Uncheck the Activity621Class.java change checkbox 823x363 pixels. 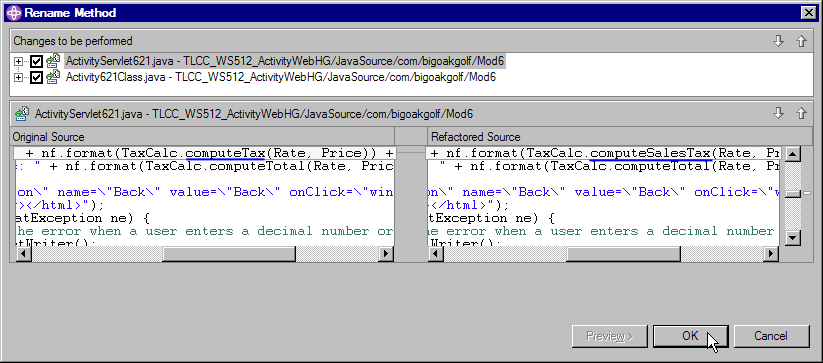click(36, 78)
